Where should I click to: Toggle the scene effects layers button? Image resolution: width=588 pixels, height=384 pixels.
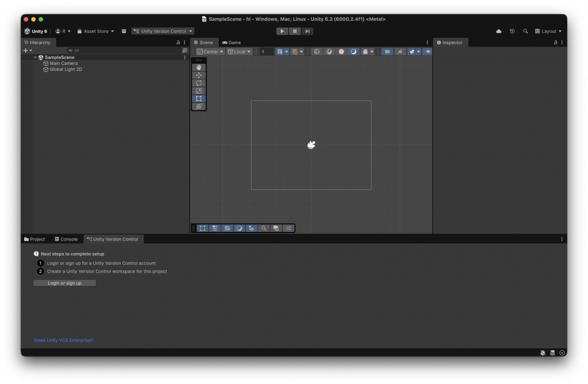click(x=412, y=52)
